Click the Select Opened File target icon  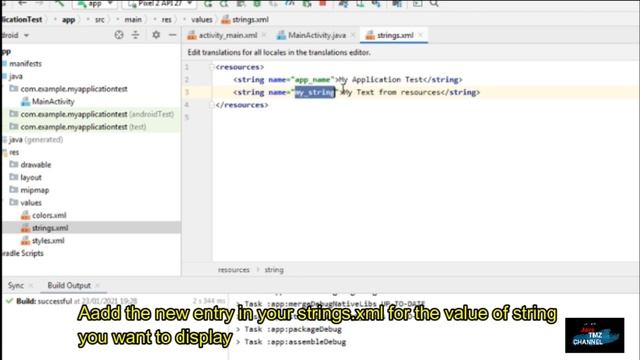(x=119, y=35)
